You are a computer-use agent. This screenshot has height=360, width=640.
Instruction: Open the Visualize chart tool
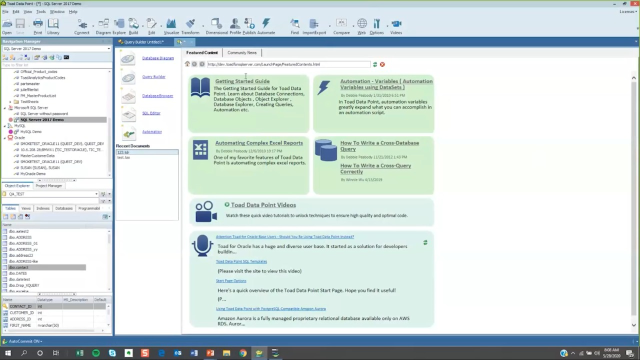tap(171, 26)
